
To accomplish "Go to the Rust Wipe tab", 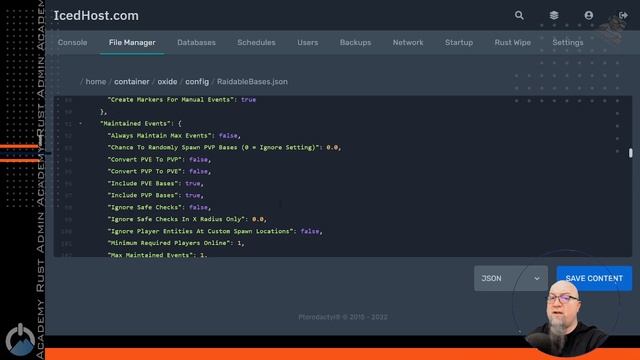I will 513,42.
